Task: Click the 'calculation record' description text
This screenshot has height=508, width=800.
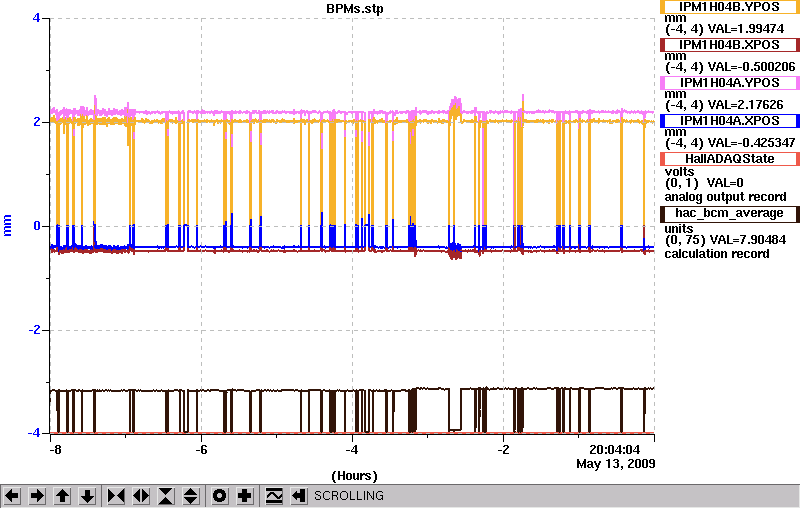Action: [717, 253]
